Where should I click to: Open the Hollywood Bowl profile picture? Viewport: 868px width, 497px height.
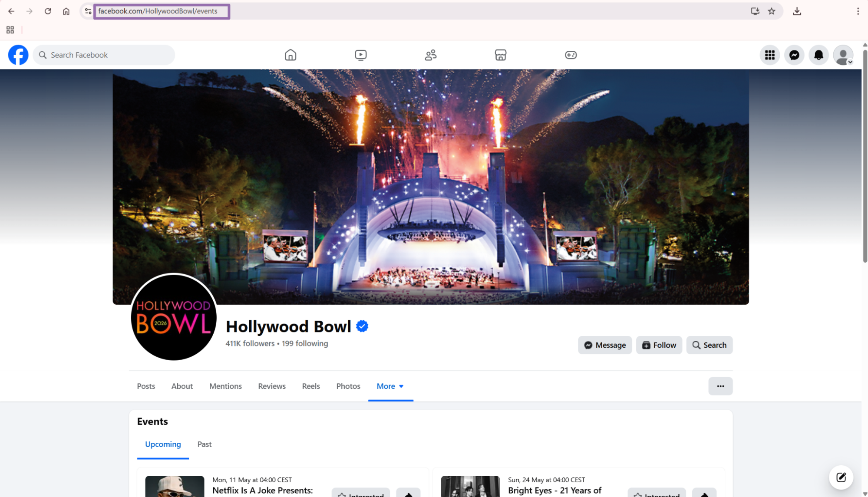174,317
